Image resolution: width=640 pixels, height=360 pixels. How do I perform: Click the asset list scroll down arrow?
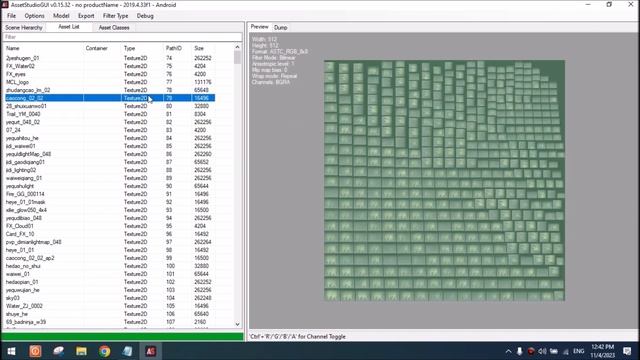[238, 324]
